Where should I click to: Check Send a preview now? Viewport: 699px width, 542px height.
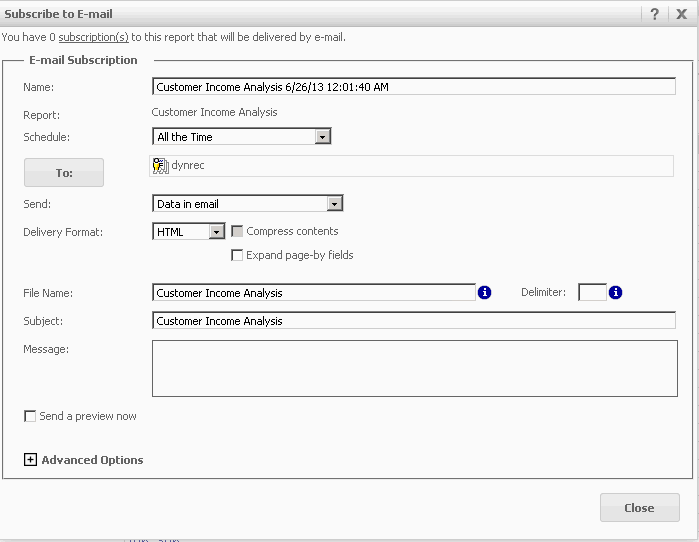click(30, 416)
